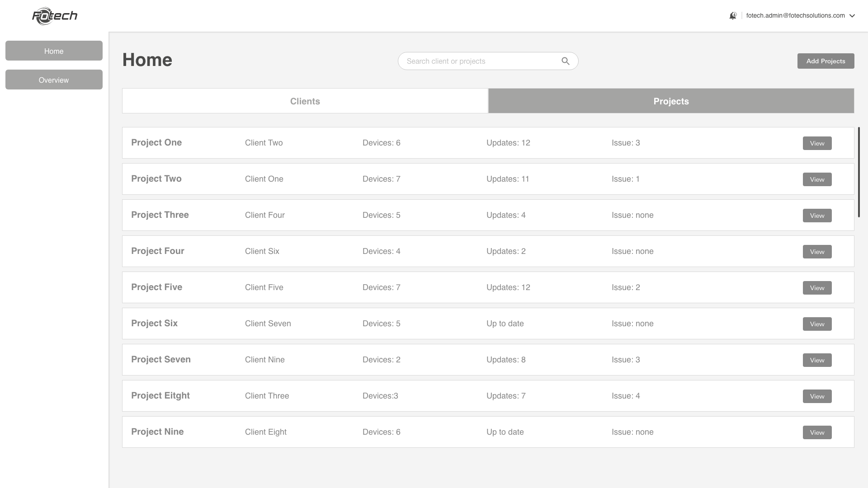Click the Fotech logo
The image size is (868, 488).
point(55,16)
